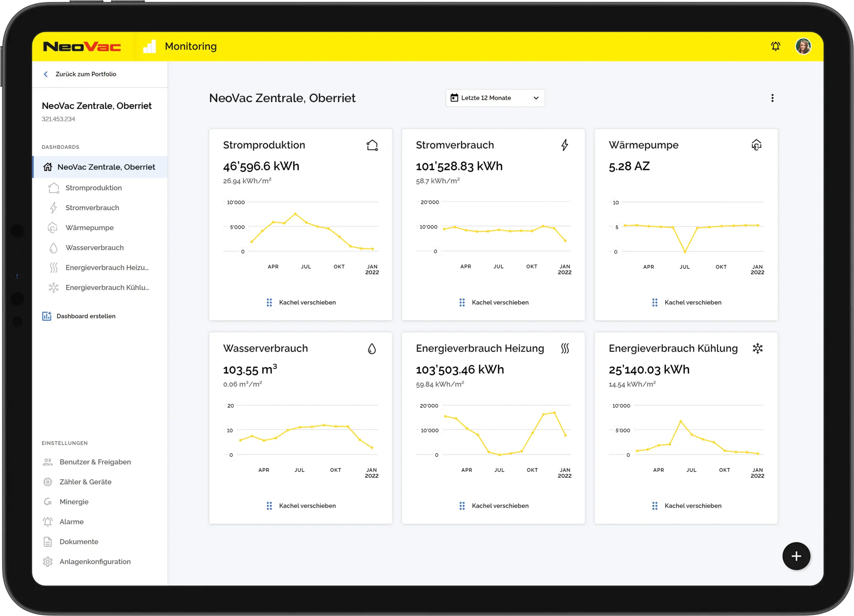Open Zähler & Geräte settings
Screen dimensions: 854x616
(x=85, y=482)
